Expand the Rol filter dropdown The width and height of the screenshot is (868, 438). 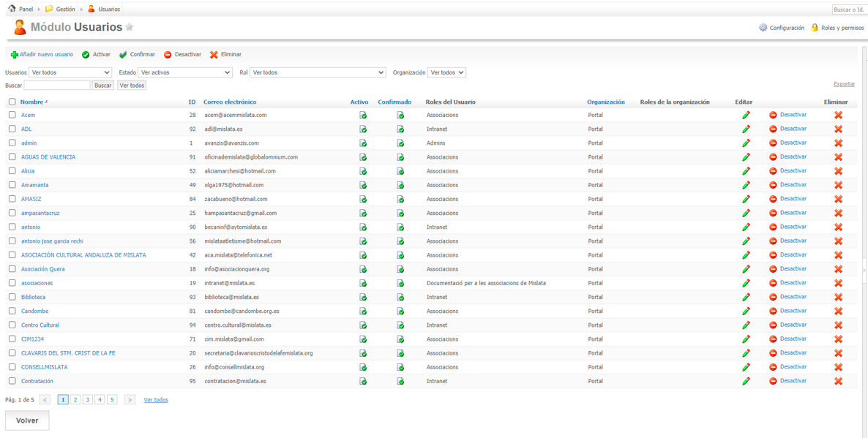[x=318, y=72]
